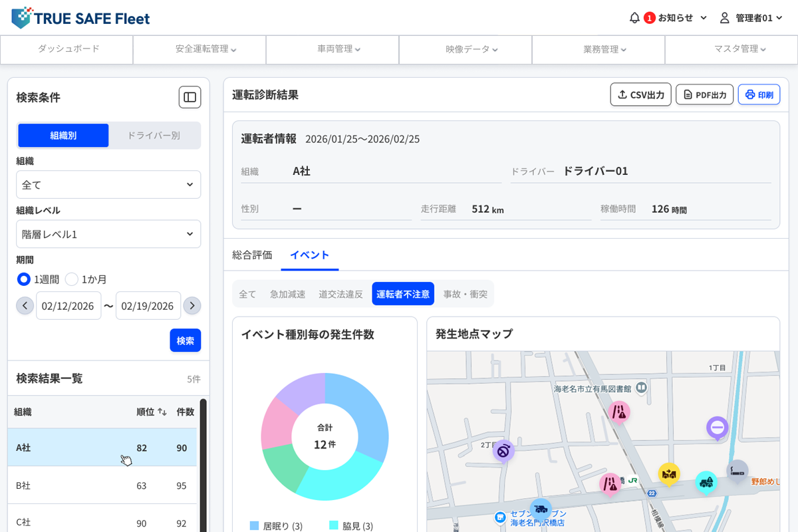Expand the マスタ管理 menu
This screenshot has height=532, width=798.
[x=731, y=49]
